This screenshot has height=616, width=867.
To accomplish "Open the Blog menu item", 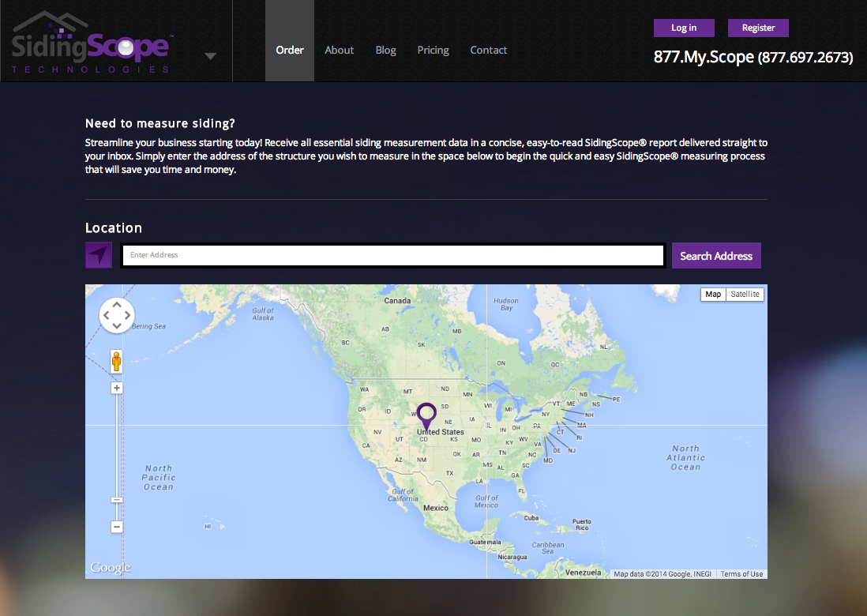I will coord(385,51).
